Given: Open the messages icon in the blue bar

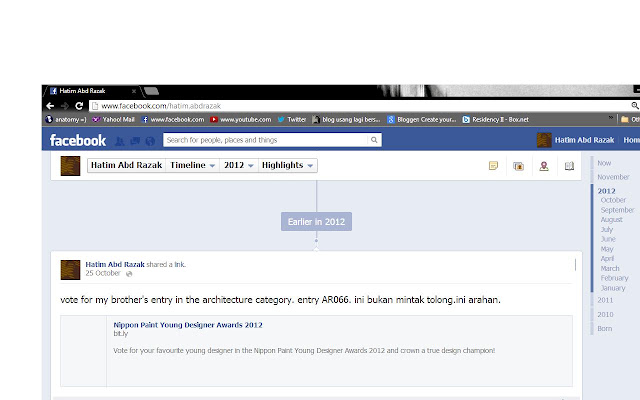Looking at the screenshot, I should (135, 141).
